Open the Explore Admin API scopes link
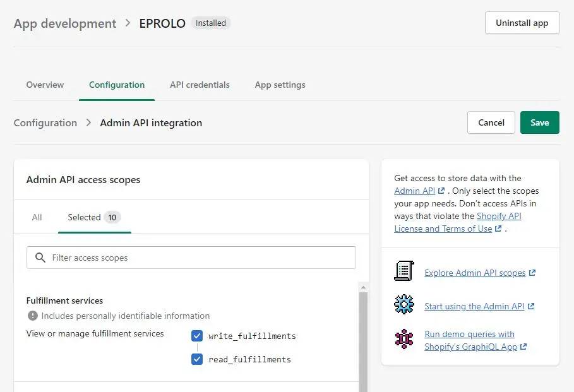Image resolution: width=574 pixels, height=392 pixels. pyautogui.click(x=475, y=273)
